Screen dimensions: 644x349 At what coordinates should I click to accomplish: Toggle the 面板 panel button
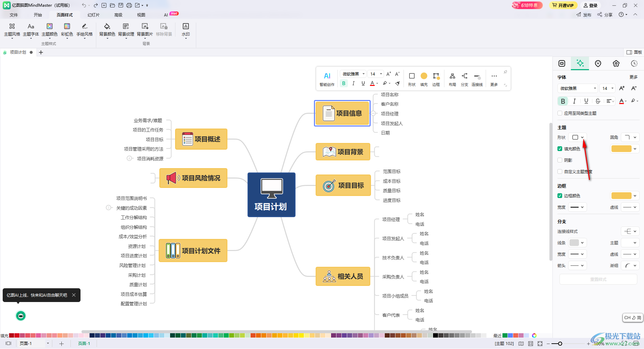[634, 52]
